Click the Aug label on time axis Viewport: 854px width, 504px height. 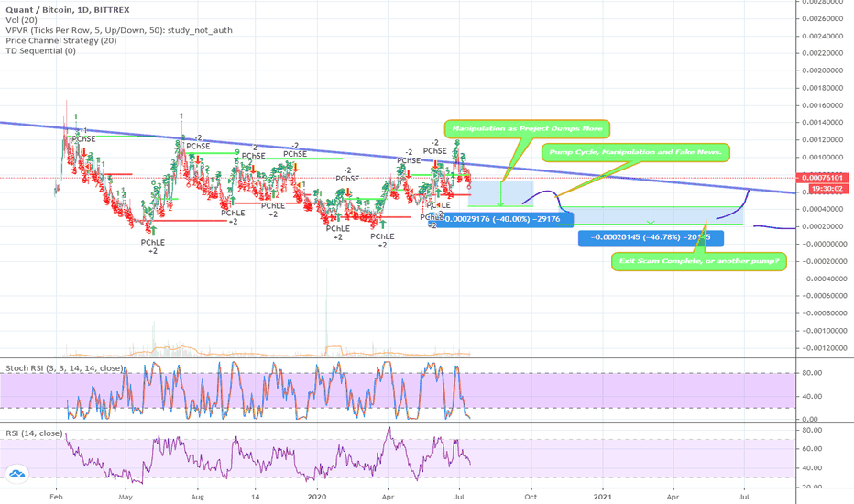(198, 497)
